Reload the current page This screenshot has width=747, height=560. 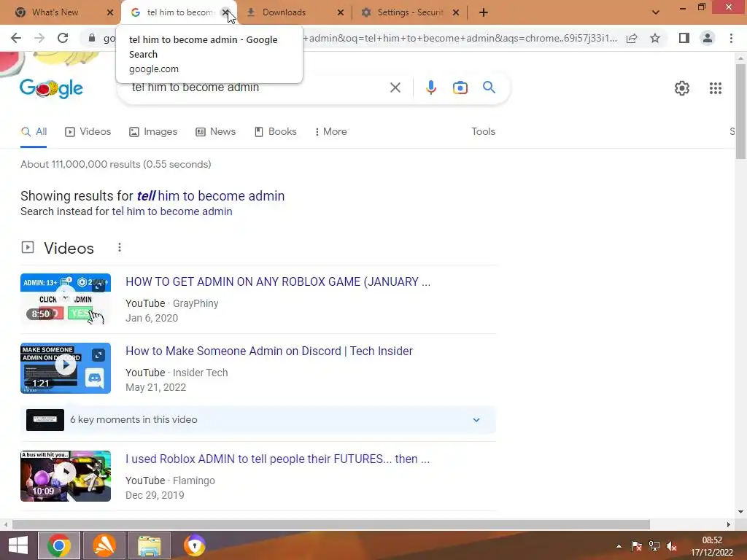63,38
